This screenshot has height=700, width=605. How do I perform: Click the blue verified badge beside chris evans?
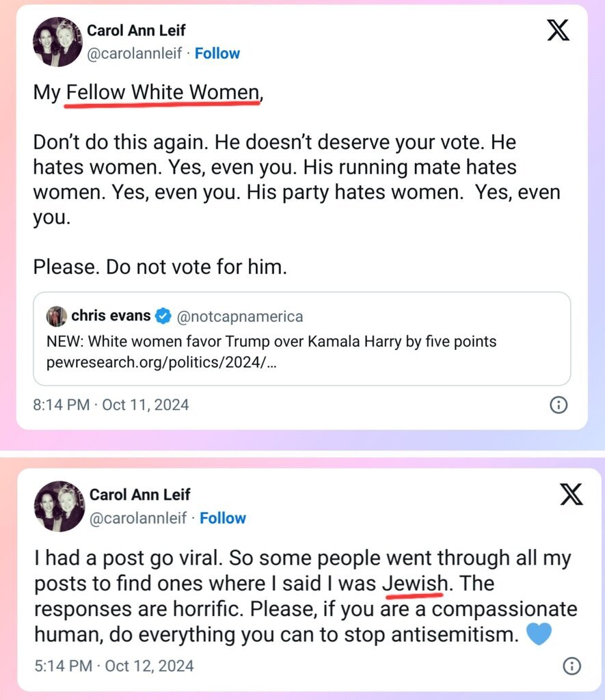pos(163,316)
